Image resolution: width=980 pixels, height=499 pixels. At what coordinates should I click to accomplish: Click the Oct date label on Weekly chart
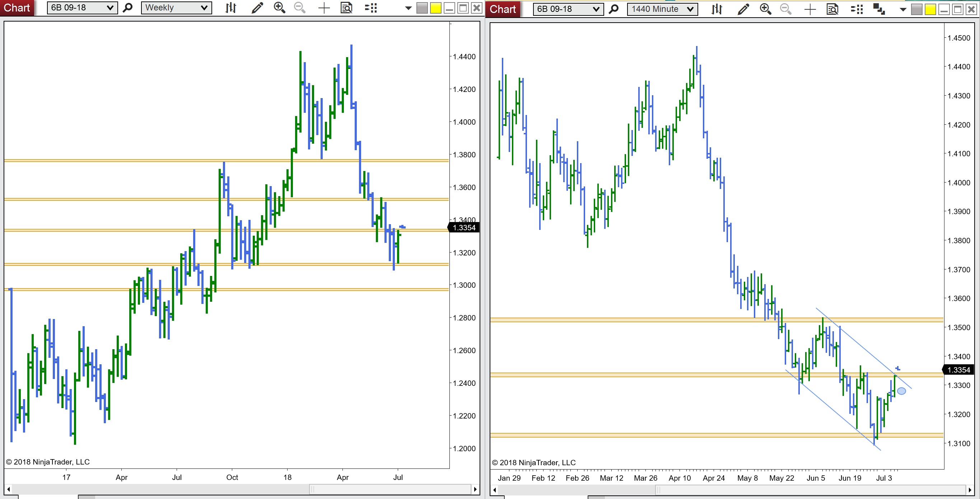[232, 477]
